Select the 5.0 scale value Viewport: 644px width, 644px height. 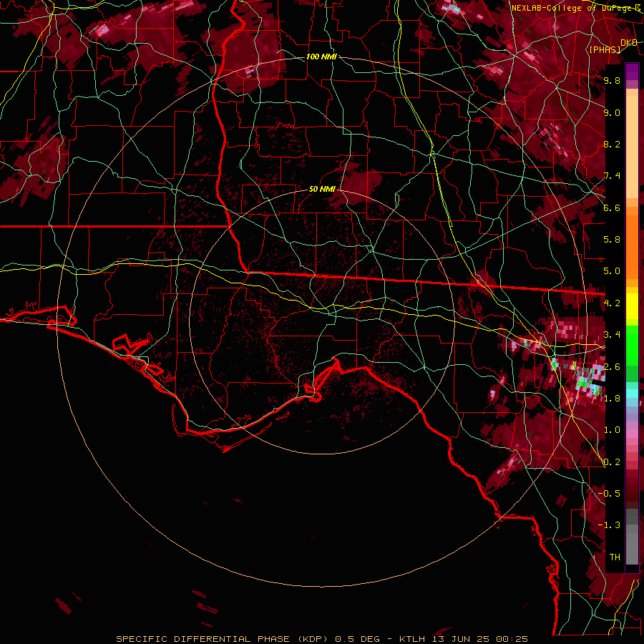(x=612, y=271)
